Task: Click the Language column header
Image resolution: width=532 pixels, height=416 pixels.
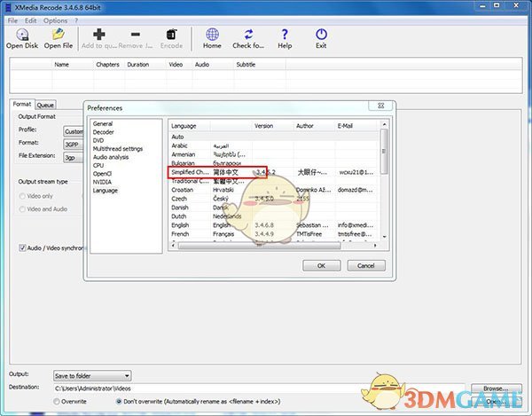Action: click(190, 126)
